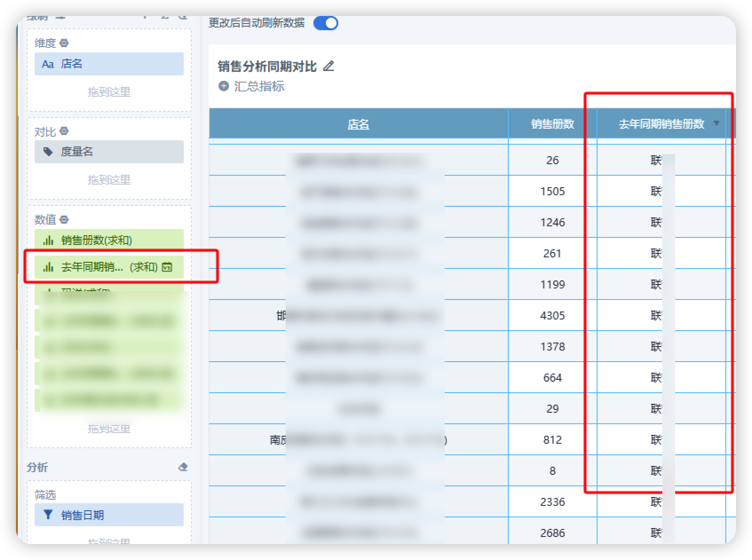Click the 销售分析同期对比 chart title
The width and height of the screenshot is (752, 560).
[x=267, y=67]
